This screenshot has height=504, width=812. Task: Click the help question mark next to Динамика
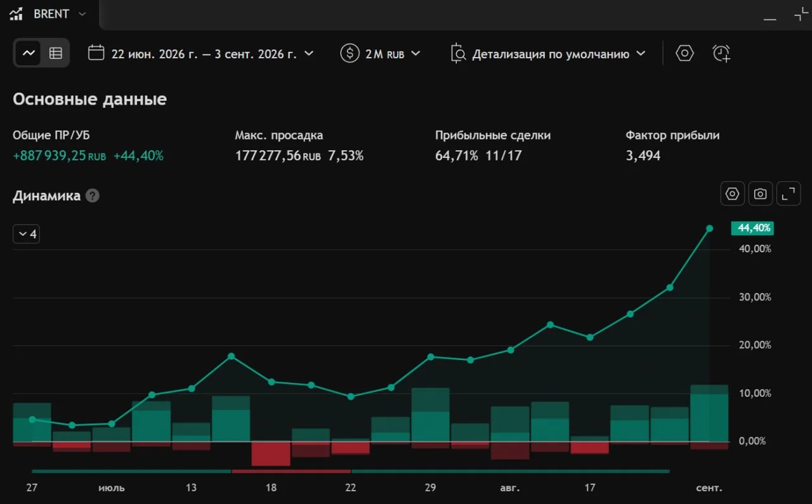tap(93, 196)
